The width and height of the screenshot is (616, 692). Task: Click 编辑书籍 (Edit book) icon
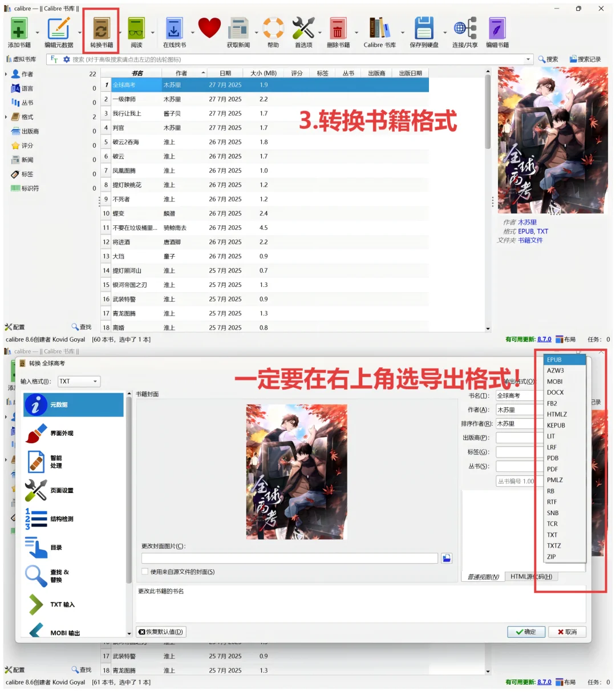[x=497, y=32]
